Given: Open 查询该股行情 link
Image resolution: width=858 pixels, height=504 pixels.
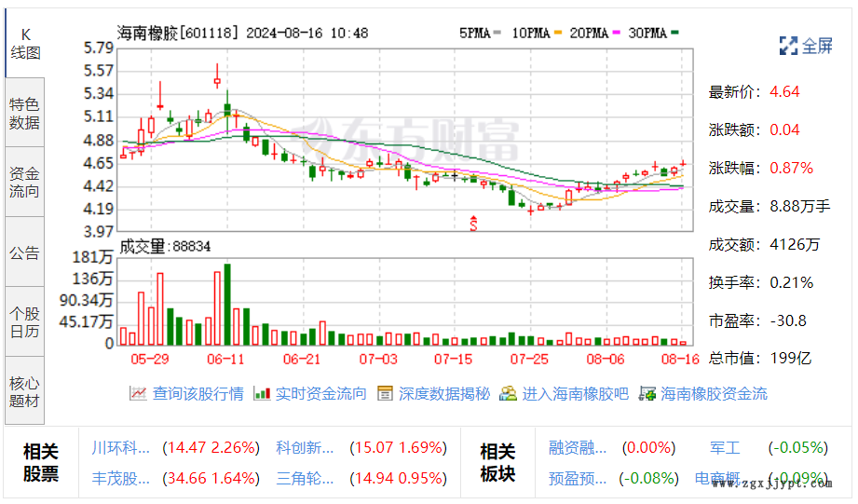Looking at the screenshot, I should (197, 393).
